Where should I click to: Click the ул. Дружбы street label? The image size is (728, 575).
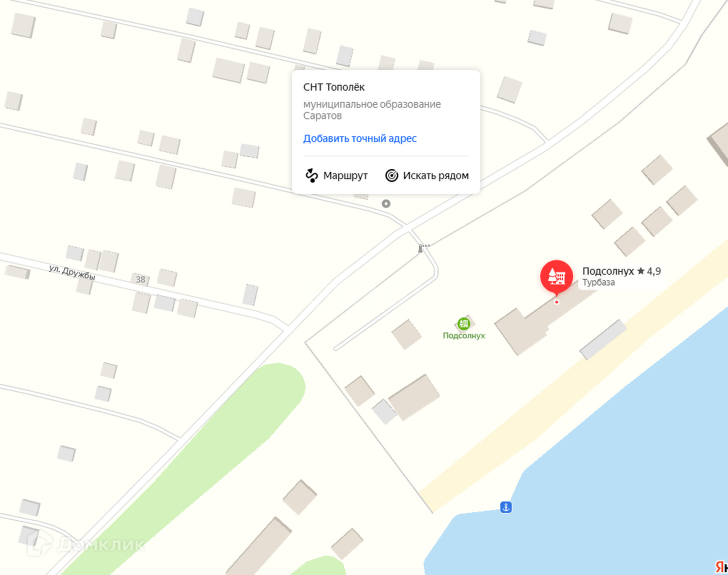coord(72,273)
